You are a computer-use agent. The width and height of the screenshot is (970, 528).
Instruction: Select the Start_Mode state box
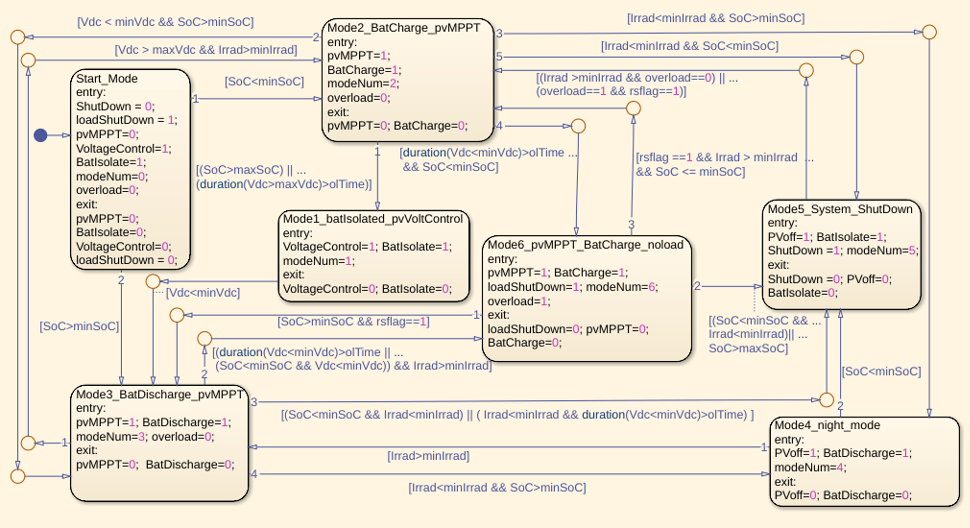[x=130, y=169]
